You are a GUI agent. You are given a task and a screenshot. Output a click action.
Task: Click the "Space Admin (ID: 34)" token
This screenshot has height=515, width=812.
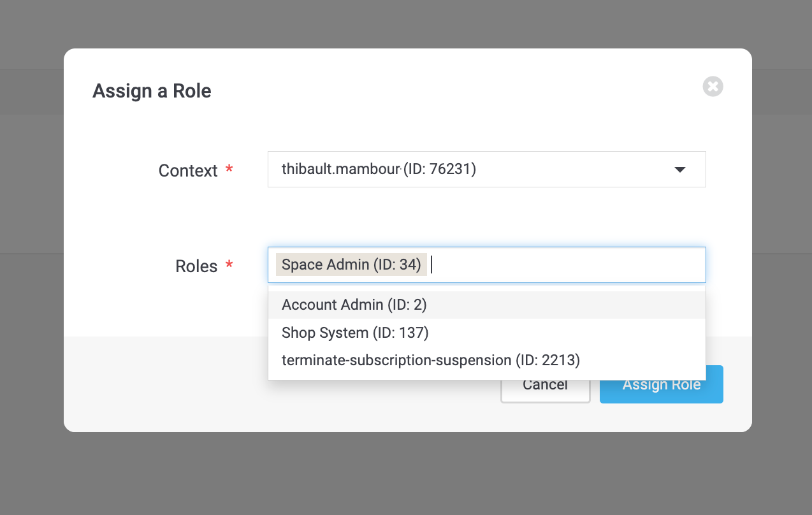(x=351, y=264)
